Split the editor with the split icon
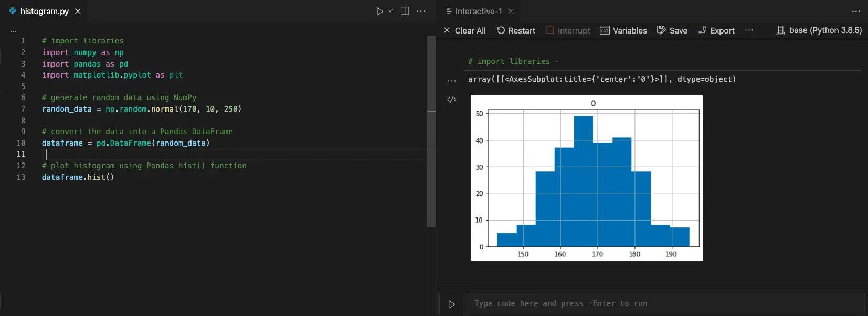The height and width of the screenshot is (316, 868). 405,11
